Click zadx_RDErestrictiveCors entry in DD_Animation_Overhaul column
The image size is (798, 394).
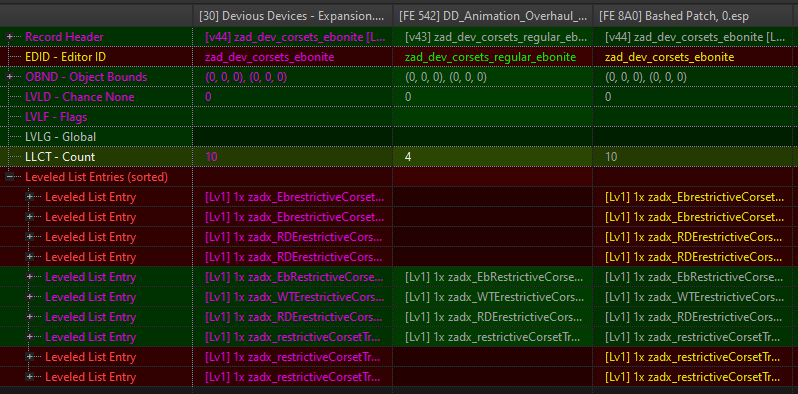click(x=494, y=317)
